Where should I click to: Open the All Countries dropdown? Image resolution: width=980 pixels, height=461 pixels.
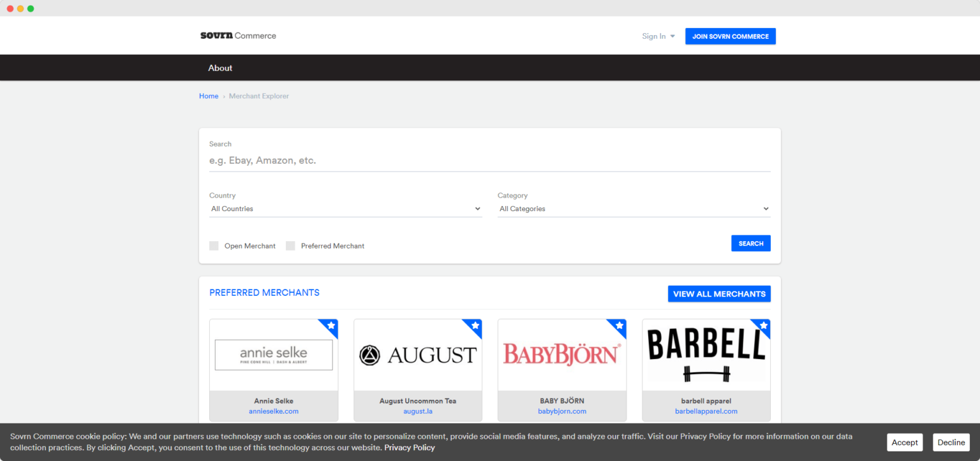click(345, 209)
